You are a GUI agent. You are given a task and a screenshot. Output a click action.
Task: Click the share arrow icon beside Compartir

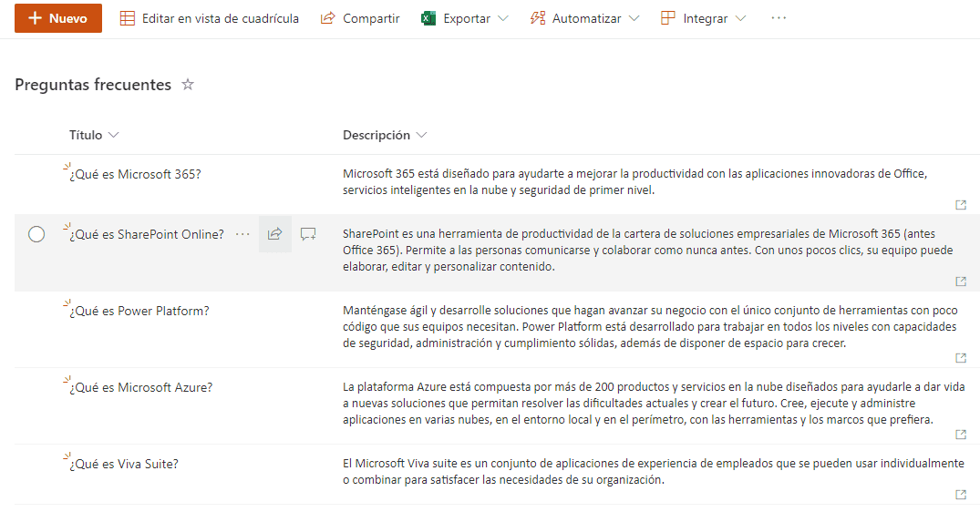[327, 18]
